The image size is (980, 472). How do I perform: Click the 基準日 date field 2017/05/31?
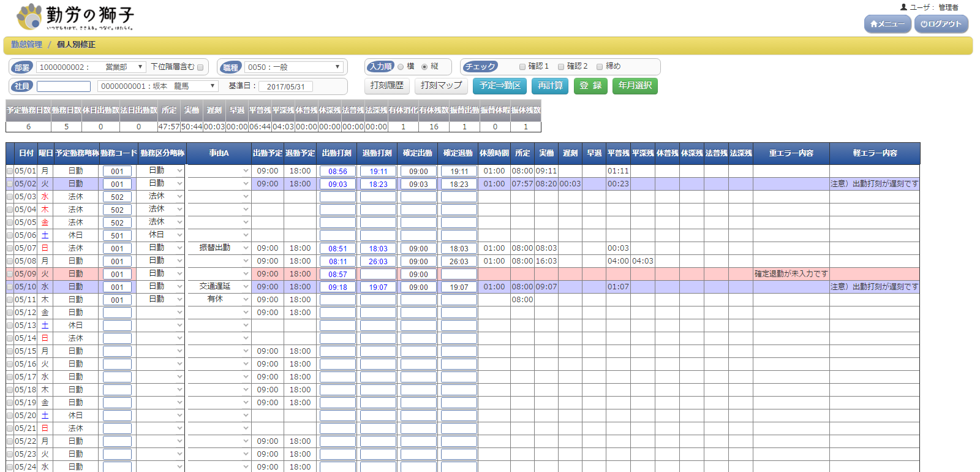pyautogui.click(x=285, y=86)
